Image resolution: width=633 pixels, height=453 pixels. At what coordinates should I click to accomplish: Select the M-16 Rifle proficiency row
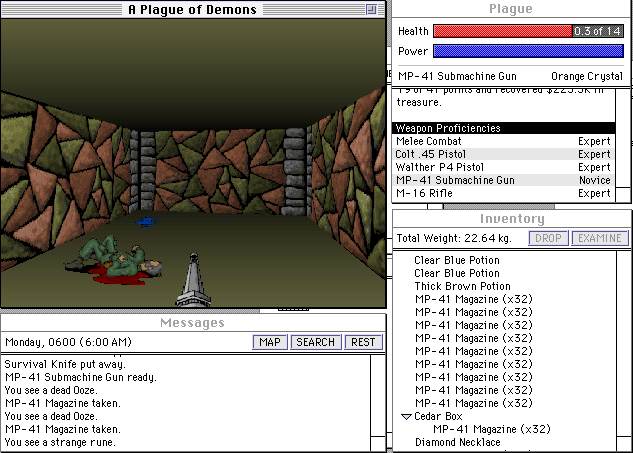503,193
